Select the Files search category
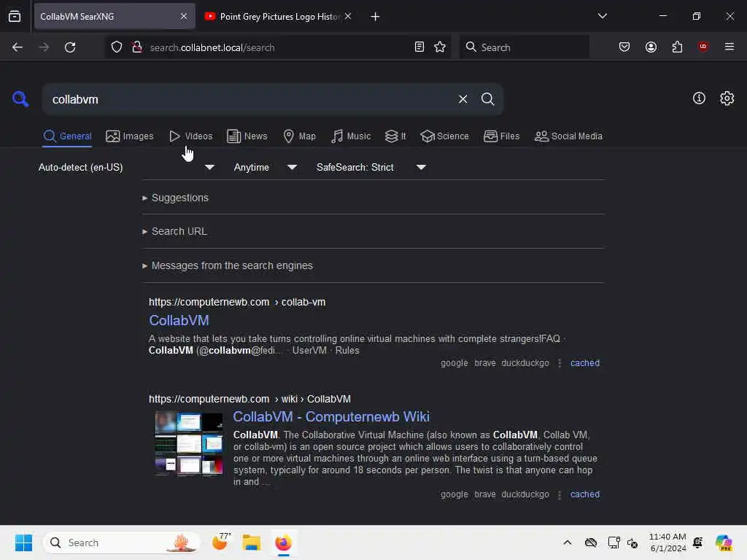Image resolution: width=747 pixels, height=560 pixels. 502,136
